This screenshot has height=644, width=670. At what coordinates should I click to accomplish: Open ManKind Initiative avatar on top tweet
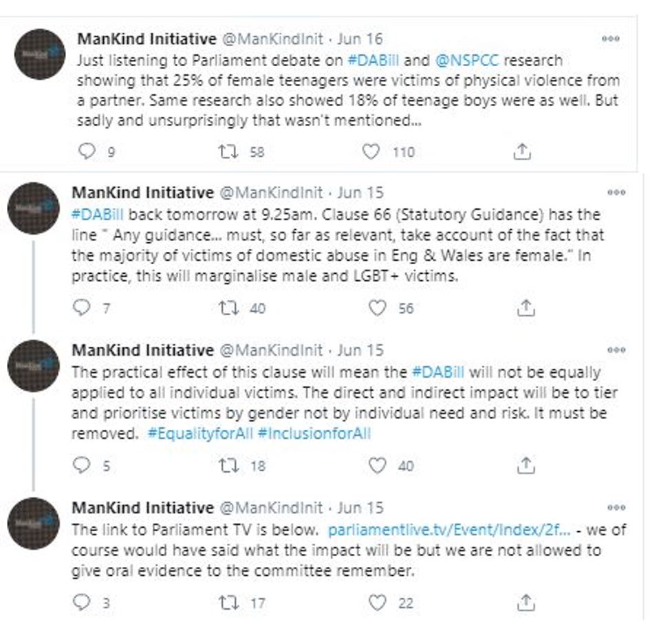click(39, 54)
